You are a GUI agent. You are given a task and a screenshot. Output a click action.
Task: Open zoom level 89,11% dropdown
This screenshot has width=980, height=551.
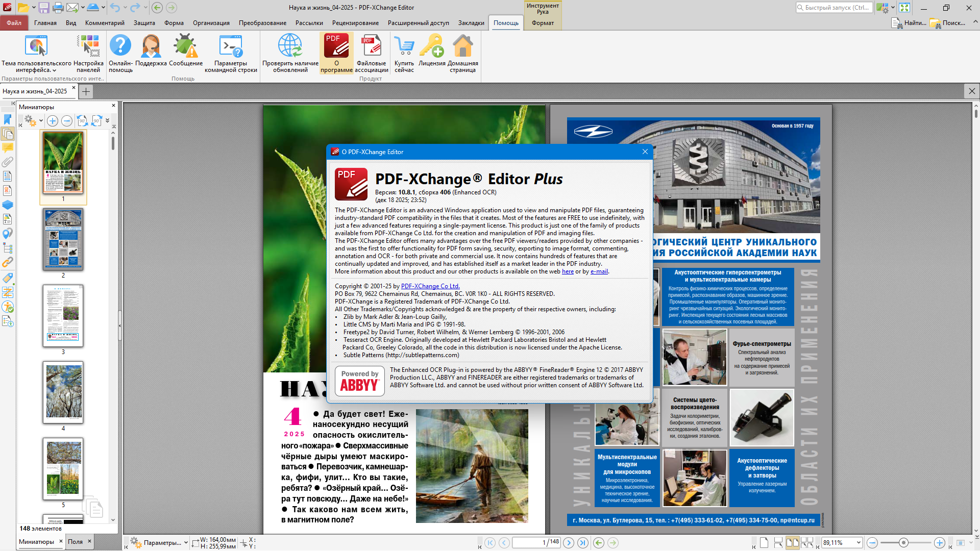859,543
